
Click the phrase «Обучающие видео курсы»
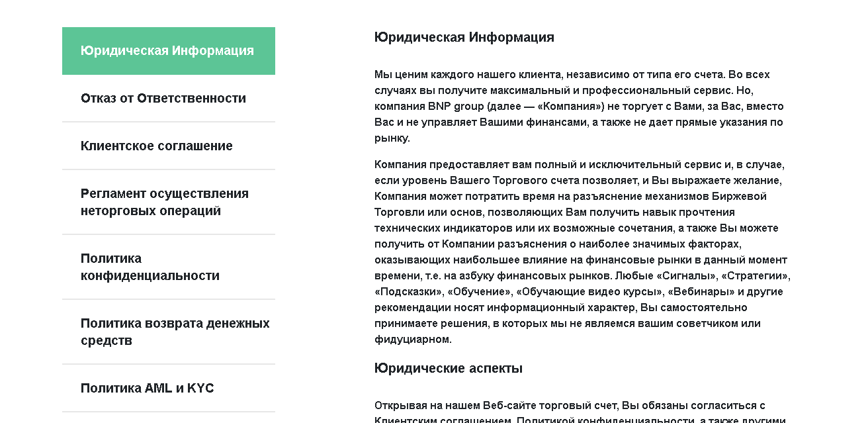589,292
